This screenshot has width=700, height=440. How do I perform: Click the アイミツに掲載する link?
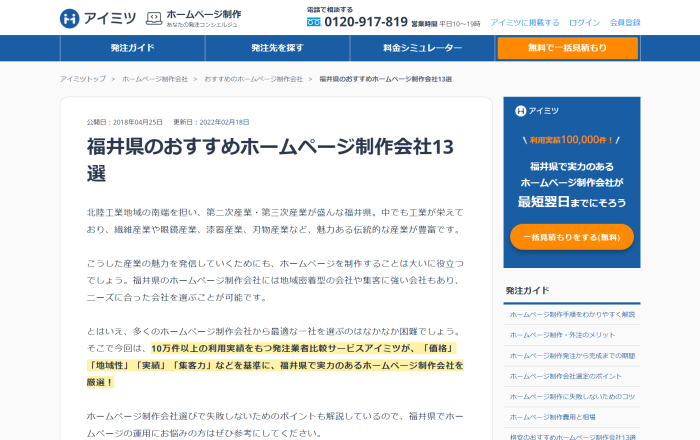pyautogui.click(x=525, y=22)
